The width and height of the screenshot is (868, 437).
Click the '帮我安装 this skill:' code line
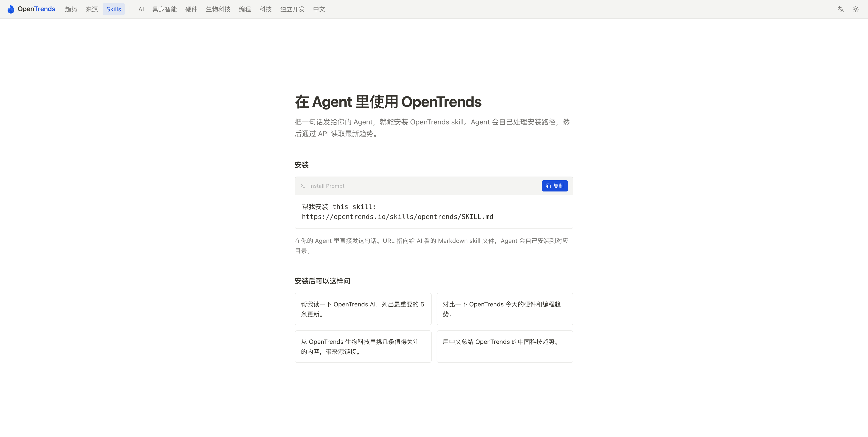(339, 207)
